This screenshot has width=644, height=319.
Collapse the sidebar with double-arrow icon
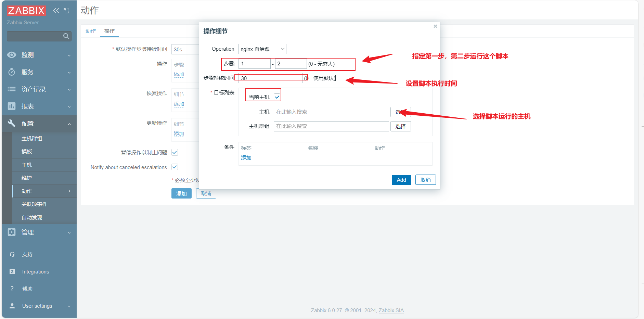point(56,11)
